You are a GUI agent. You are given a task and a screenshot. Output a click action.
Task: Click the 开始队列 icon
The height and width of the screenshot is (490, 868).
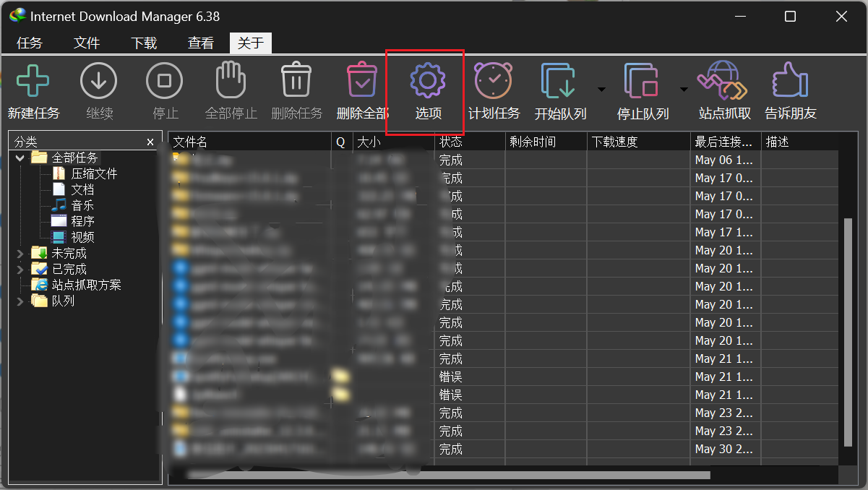pos(559,81)
